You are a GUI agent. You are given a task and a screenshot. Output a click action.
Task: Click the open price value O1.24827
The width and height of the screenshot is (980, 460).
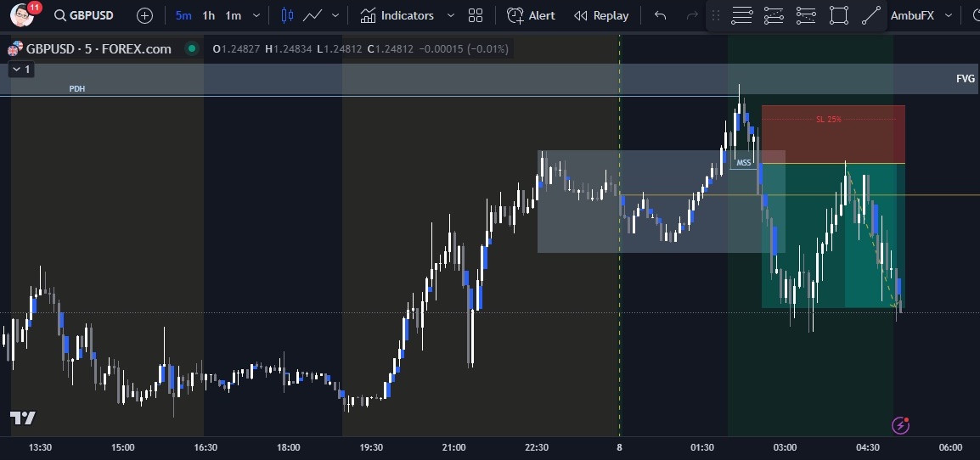(237, 48)
